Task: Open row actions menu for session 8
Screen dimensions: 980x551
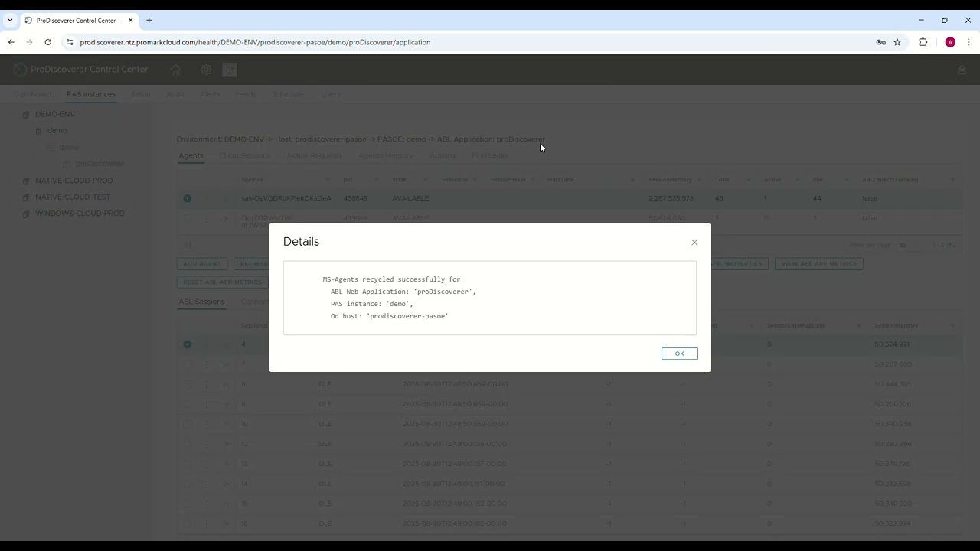Action: [x=206, y=384]
